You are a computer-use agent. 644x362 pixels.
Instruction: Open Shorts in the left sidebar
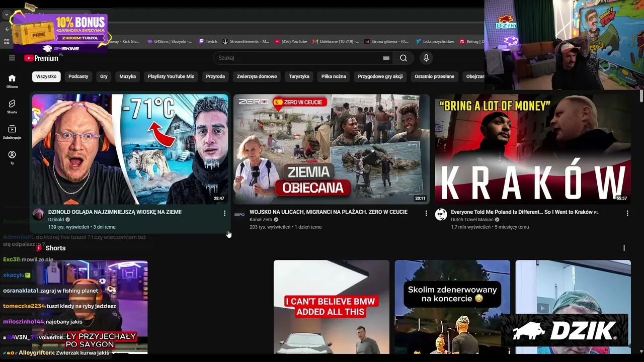[x=12, y=106]
